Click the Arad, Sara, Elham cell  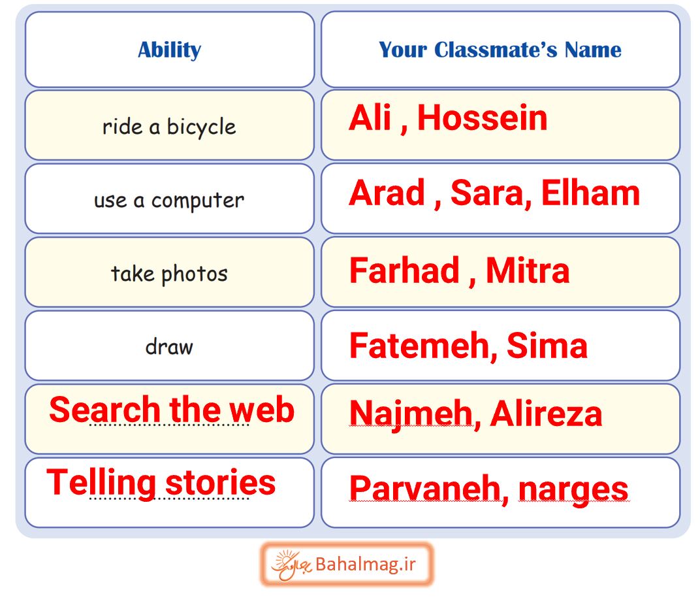point(500,199)
